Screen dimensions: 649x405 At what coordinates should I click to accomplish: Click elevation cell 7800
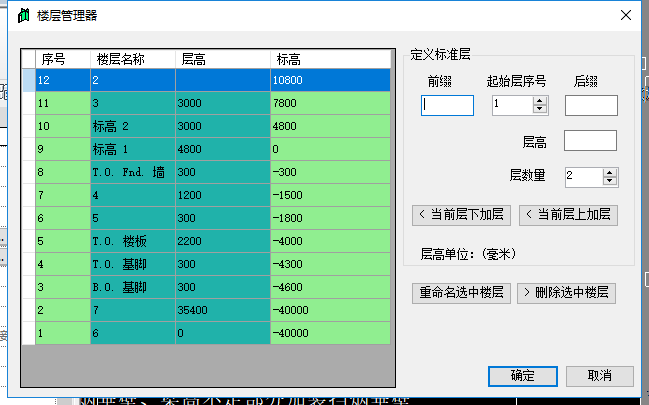(330, 103)
